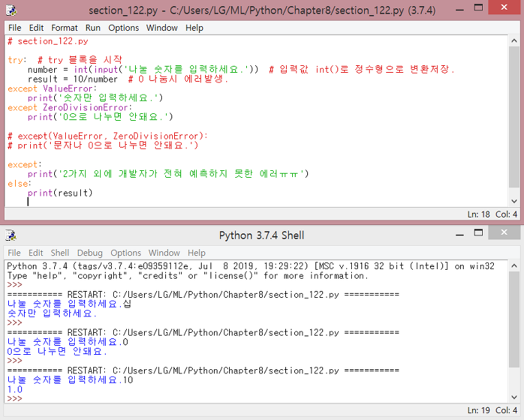This screenshot has width=524, height=420.
Task: Click the Shell vertical scrollbar thumb
Action: coord(514,319)
